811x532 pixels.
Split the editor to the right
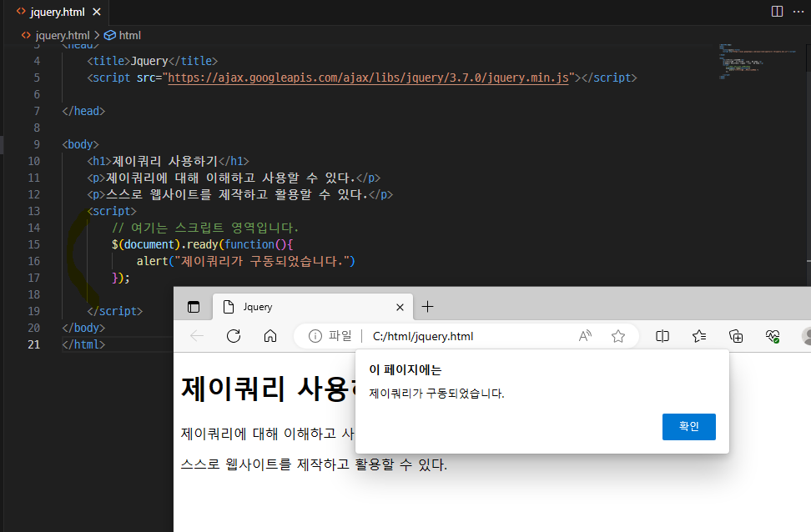pos(777,12)
